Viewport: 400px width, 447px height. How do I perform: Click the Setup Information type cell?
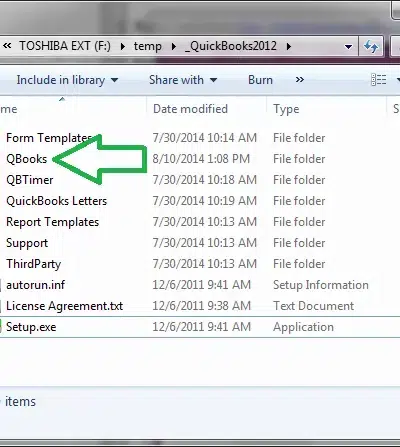coord(321,285)
